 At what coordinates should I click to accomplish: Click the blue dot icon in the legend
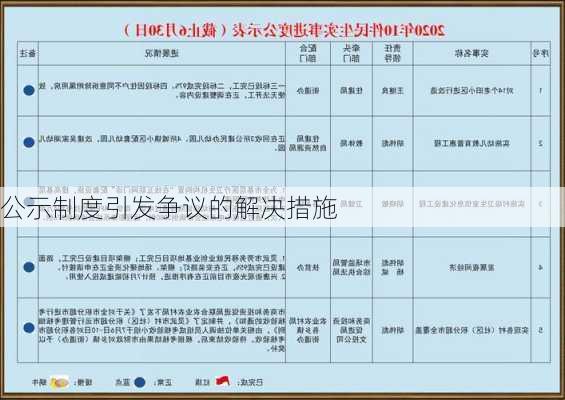pyautogui.click(x=140, y=382)
